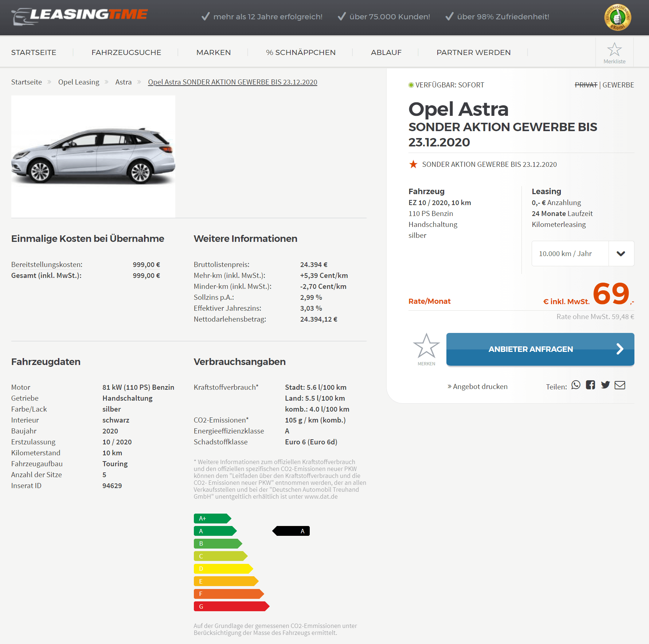The image size is (649, 644).
Task: Click the red G efficiency bar
Action: [231, 606]
